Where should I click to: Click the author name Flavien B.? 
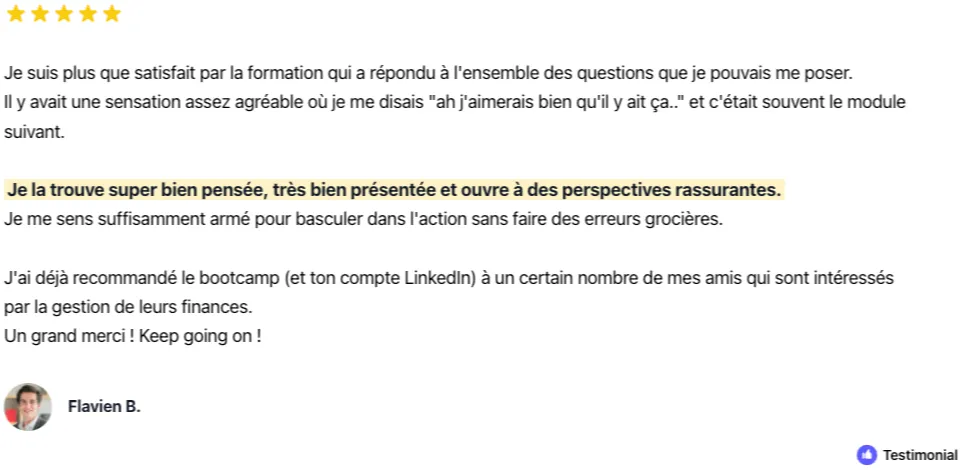click(104, 407)
